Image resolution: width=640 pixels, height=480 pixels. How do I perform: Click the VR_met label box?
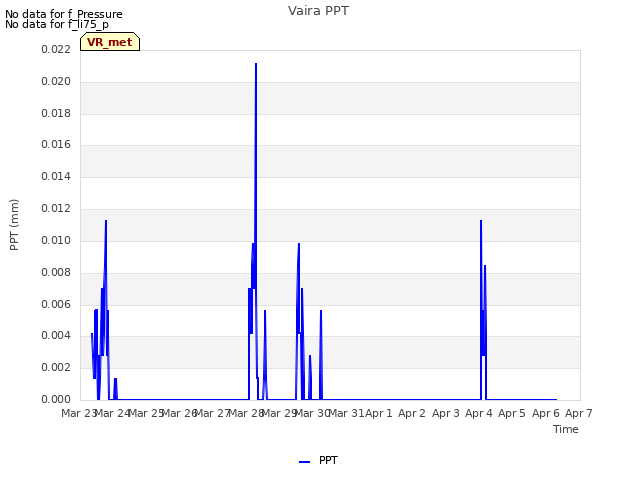[x=110, y=42]
